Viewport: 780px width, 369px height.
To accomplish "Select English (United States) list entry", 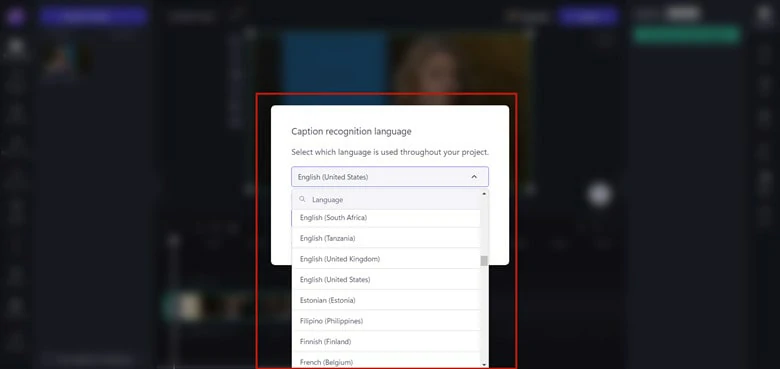I will coord(386,279).
